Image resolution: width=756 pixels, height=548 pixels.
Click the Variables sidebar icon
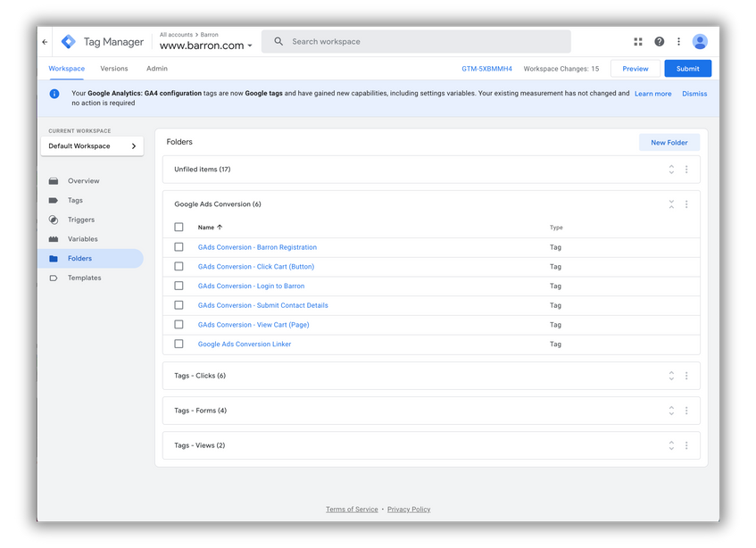[x=54, y=239]
